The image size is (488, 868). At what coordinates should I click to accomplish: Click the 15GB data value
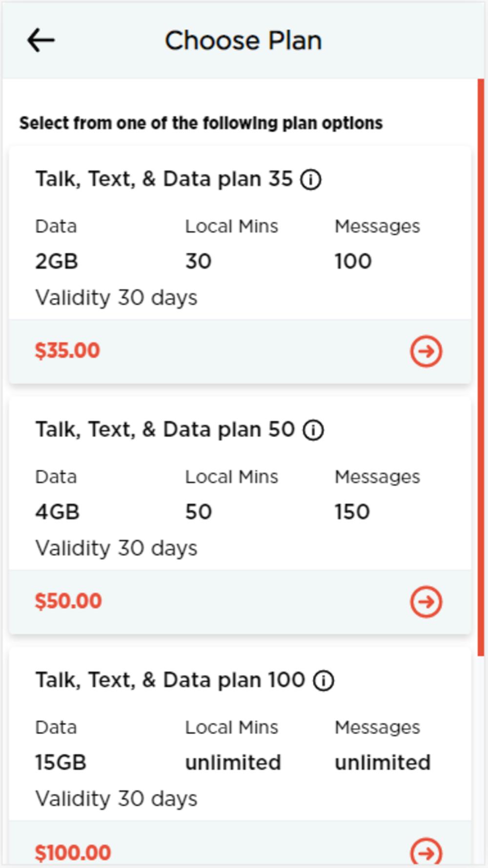(61, 762)
